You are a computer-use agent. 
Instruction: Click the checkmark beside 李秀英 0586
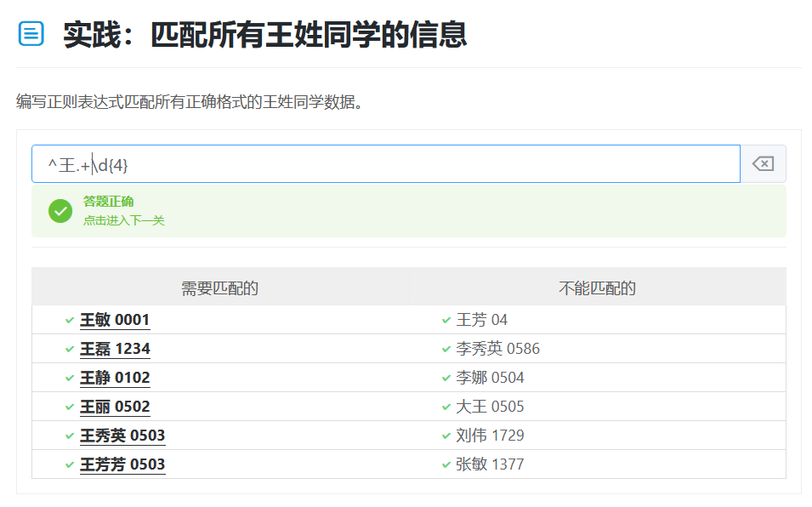pyautogui.click(x=446, y=349)
